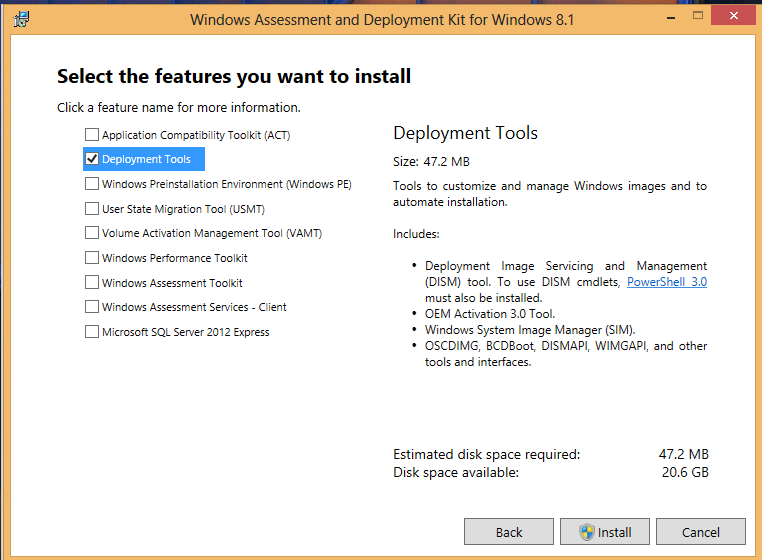Image resolution: width=762 pixels, height=560 pixels.
Task: Toggle the Microsoft SQL Server 2012 Express checkbox
Action: (92, 332)
